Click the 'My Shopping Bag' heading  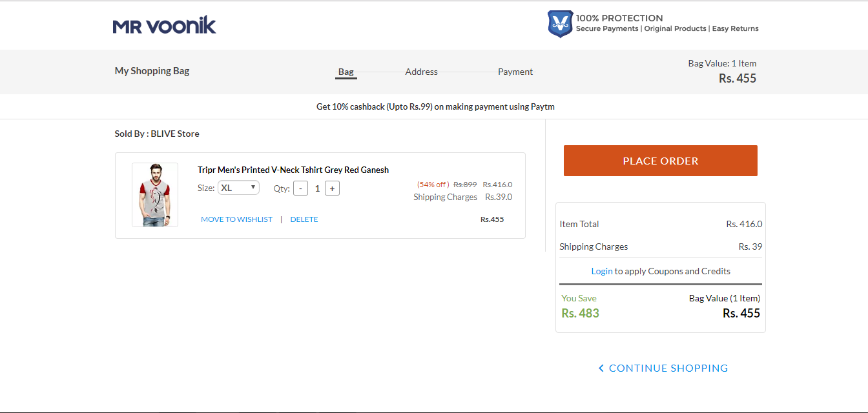coord(152,71)
